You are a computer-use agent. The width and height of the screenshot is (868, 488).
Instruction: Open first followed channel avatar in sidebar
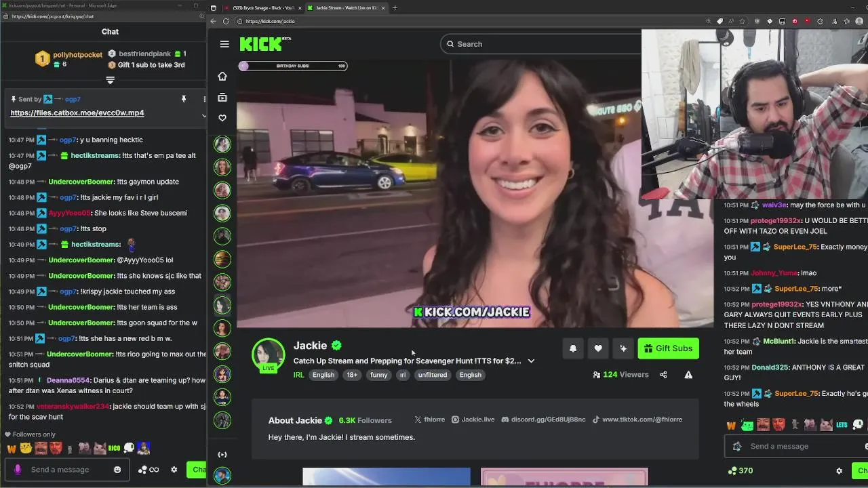tap(222, 144)
